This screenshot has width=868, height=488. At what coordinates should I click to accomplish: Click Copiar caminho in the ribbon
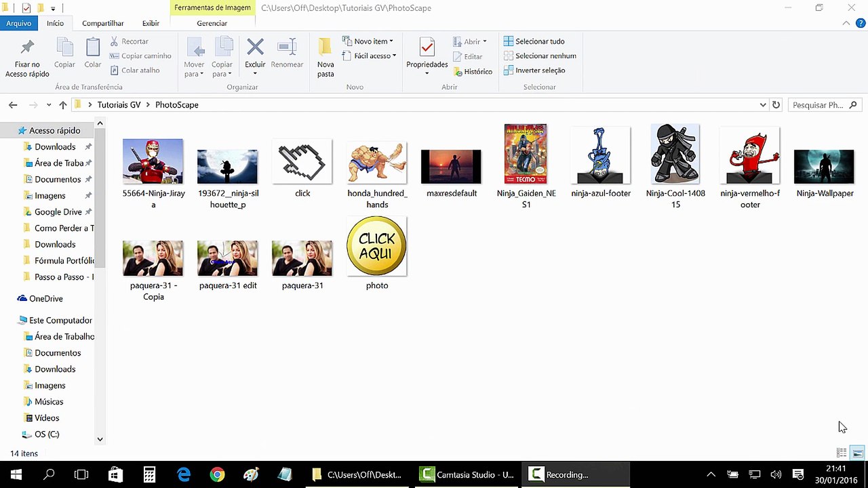pos(140,56)
